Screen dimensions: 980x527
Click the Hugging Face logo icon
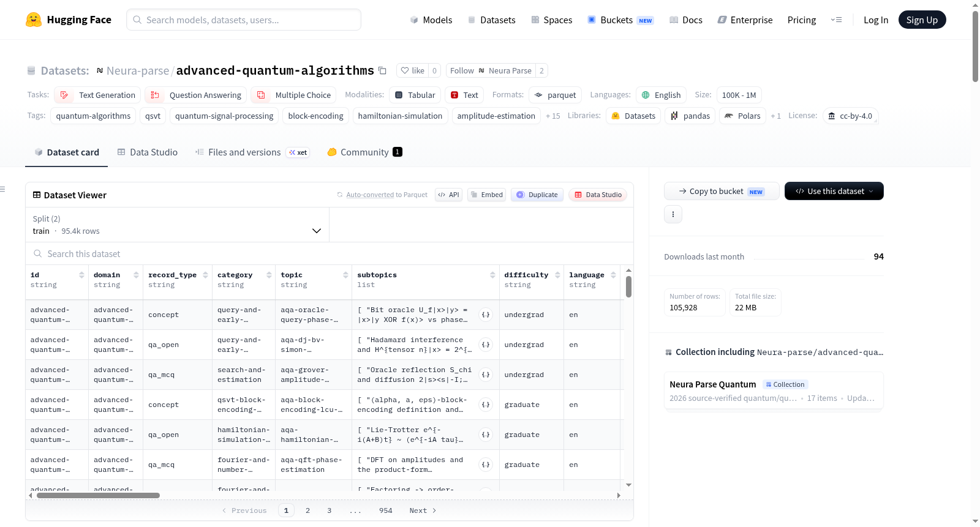[34, 20]
